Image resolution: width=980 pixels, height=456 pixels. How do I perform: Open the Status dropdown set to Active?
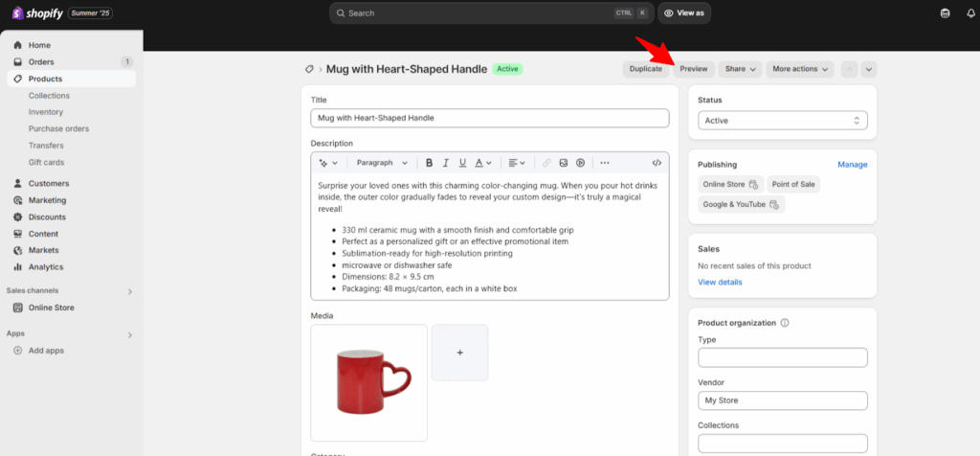(782, 121)
